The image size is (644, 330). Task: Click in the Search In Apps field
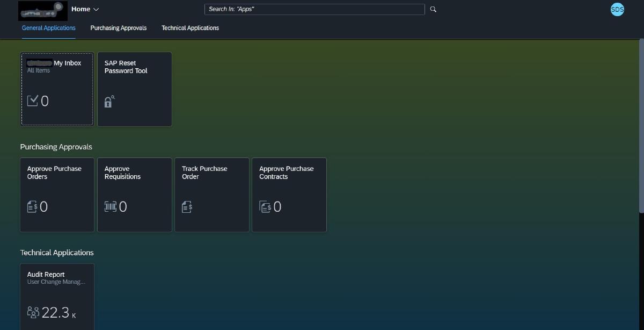pyautogui.click(x=314, y=9)
